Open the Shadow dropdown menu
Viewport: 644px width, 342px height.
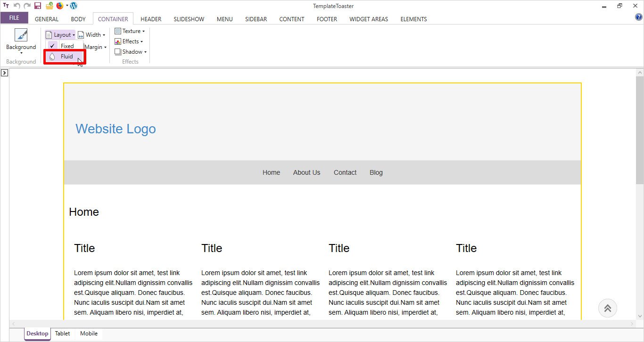point(131,52)
